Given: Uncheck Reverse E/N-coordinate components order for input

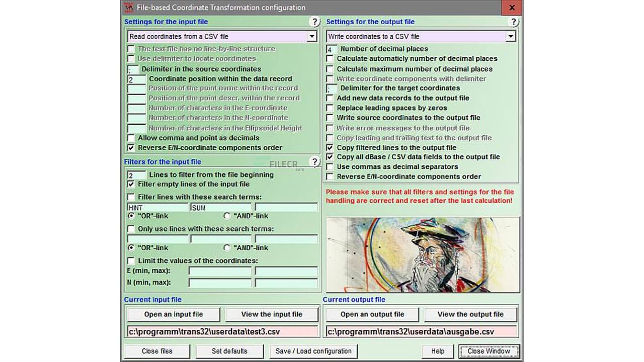Looking at the screenshot, I should click(x=131, y=147).
